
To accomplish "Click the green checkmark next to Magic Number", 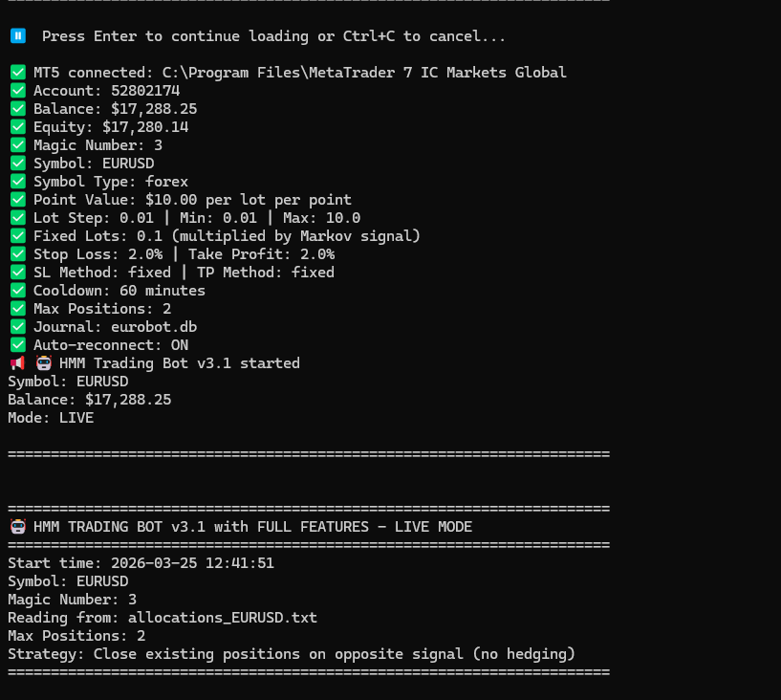I will 18,145.
